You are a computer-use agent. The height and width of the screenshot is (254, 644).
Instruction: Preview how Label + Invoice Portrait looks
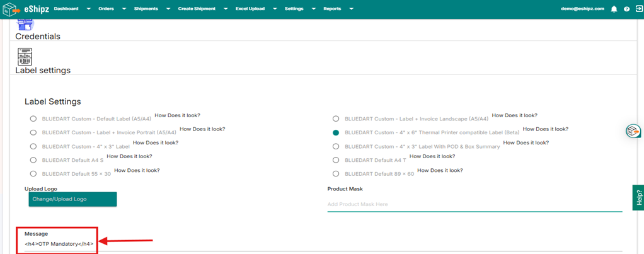(202, 129)
